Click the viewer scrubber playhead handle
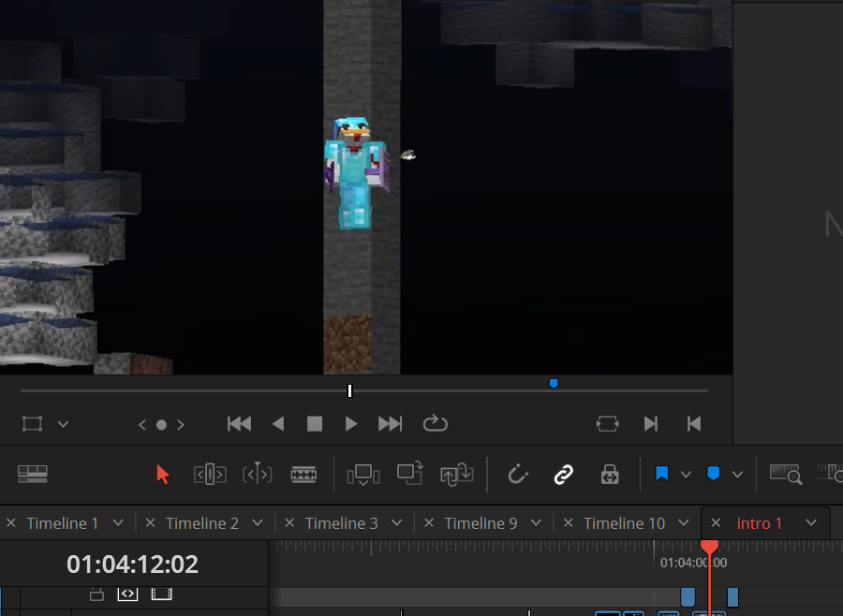 (x=350, y=390)
